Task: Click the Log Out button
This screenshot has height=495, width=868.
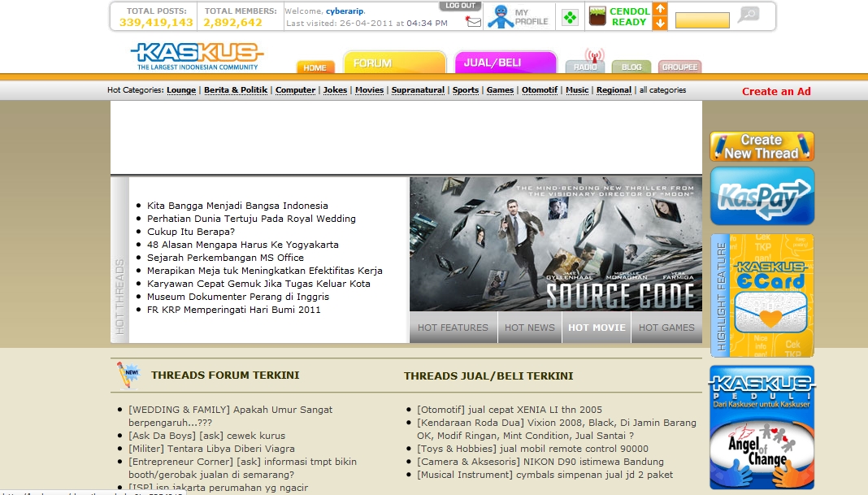Action: pyautogui.click(x=460, y=6)
